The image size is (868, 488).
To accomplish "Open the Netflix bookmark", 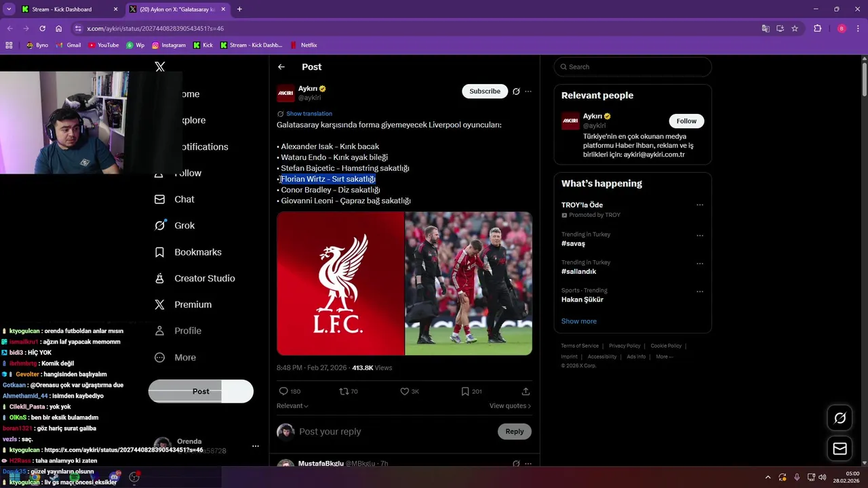I will (304, 45).
